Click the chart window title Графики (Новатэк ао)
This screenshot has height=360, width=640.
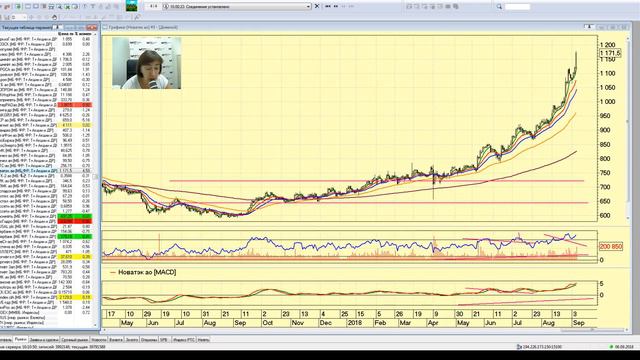(x=143, y=27)
